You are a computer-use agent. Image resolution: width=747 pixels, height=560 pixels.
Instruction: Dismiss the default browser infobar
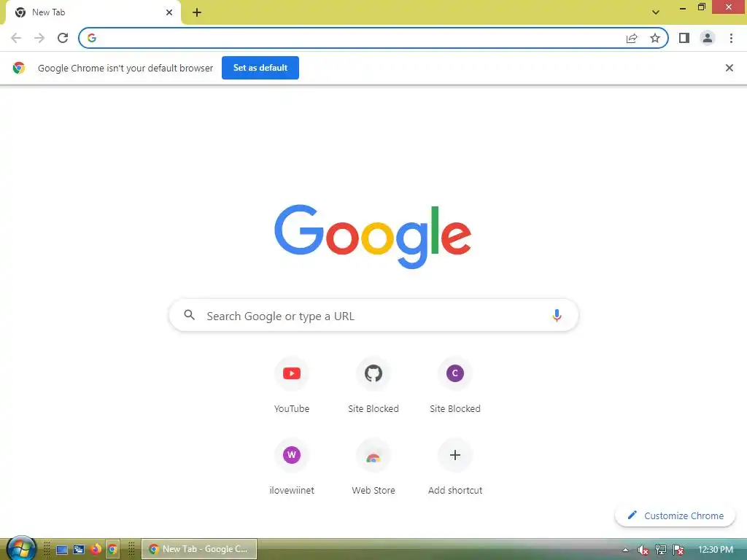[x=729, y=68]
